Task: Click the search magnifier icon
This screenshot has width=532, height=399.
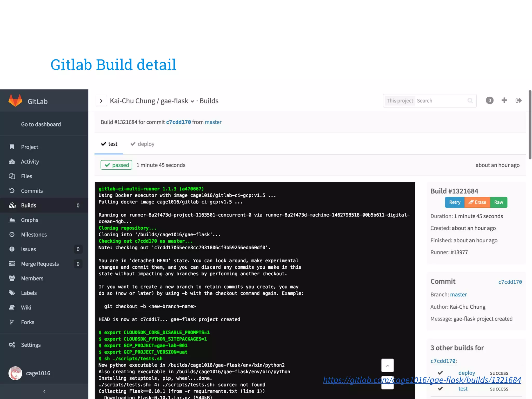Action: coord(470,101)
